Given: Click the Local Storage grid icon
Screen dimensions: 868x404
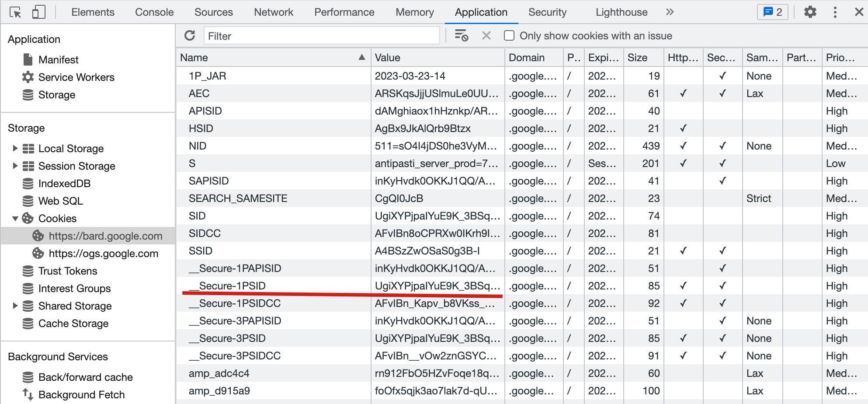Looking at the screenshot, I should [x=28, y=149].
